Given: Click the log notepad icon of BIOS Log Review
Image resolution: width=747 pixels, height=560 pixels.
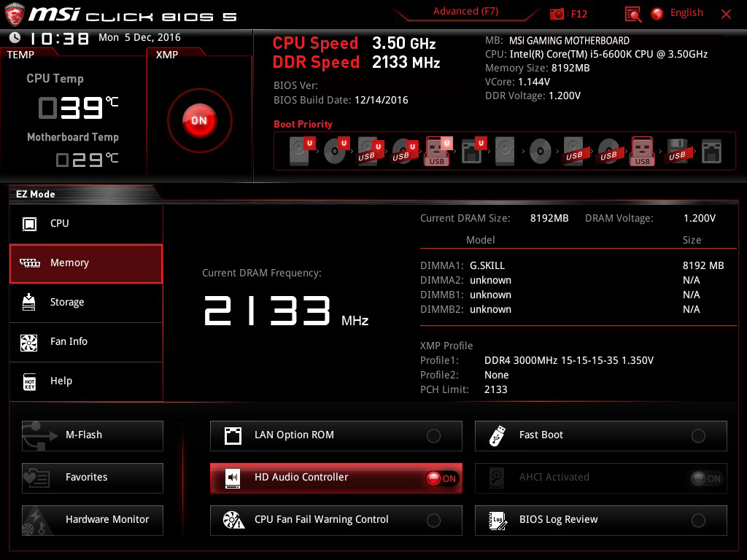Looking at the screenshot, I should 498,521.
